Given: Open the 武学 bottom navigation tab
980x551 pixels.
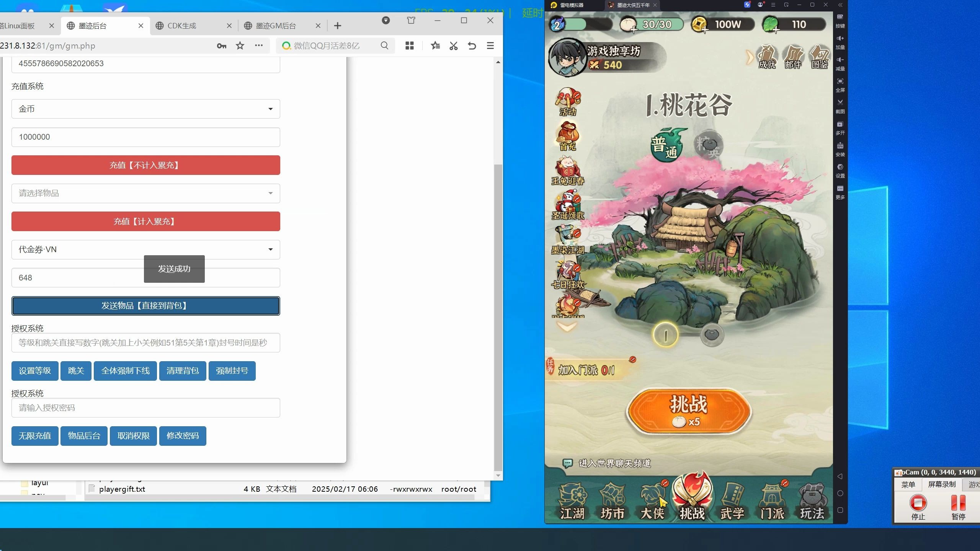Looking at the screenshot, I should click(732, 501).
